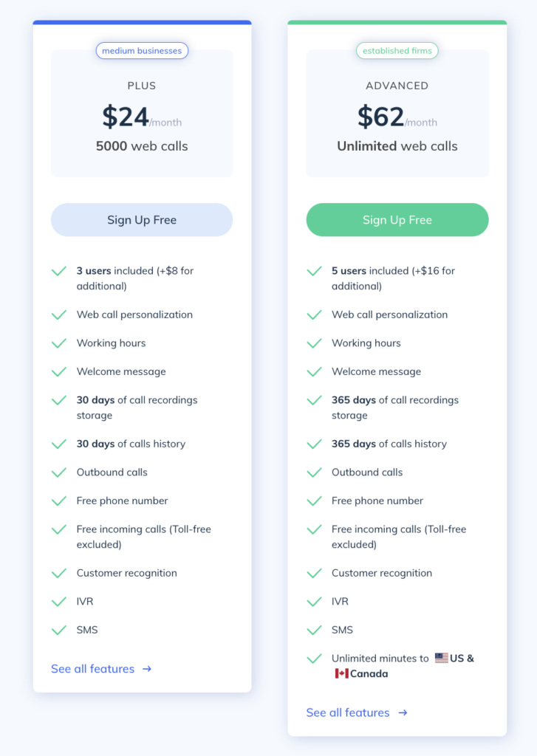
Task: Click the checkmark beside 365 days of calls history
Action: click(314, 444)
